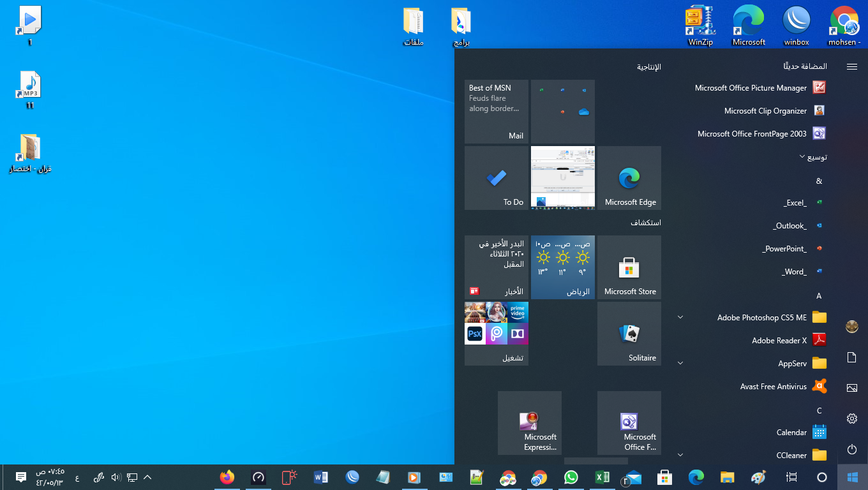Open network status icon in tray
This screenshot has height=490, width=868.
pyautogui.click(x=132, y=477)
